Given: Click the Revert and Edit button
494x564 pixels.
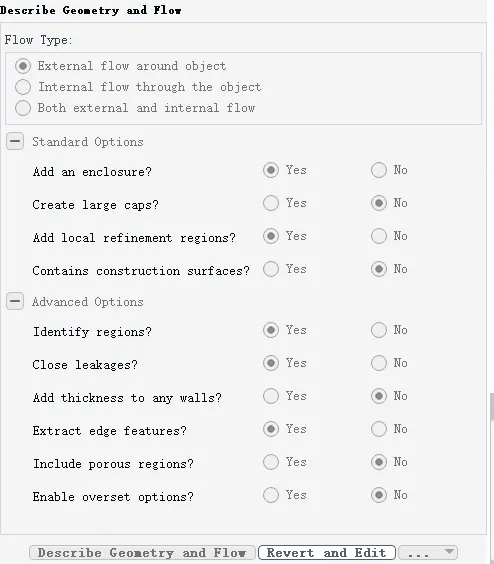Looking at the screenshot, I should 327,552.
